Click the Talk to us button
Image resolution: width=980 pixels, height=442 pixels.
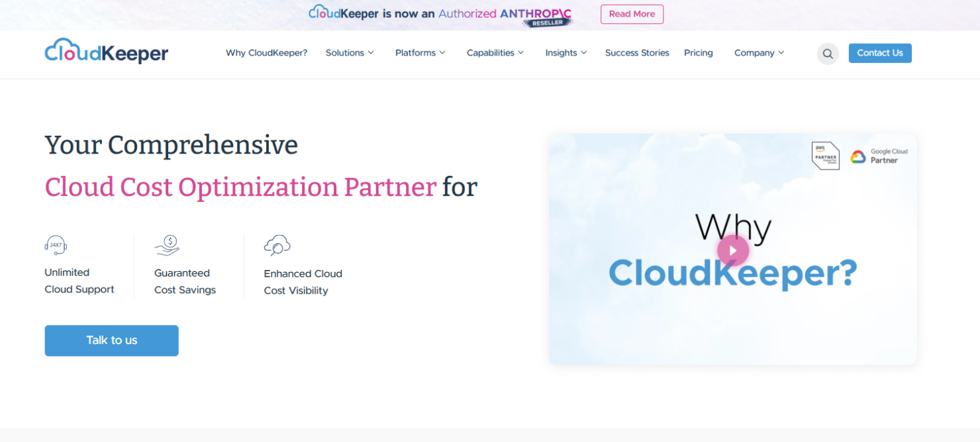tap(111, 340)
